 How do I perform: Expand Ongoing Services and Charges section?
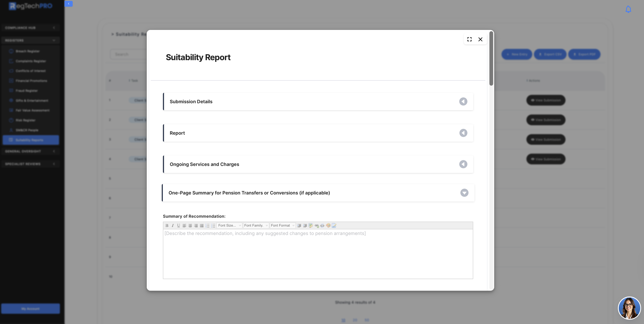click(x=463, y=164)
